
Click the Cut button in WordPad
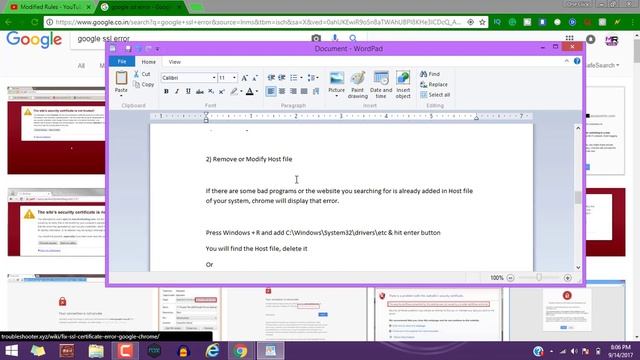point(142,74)
